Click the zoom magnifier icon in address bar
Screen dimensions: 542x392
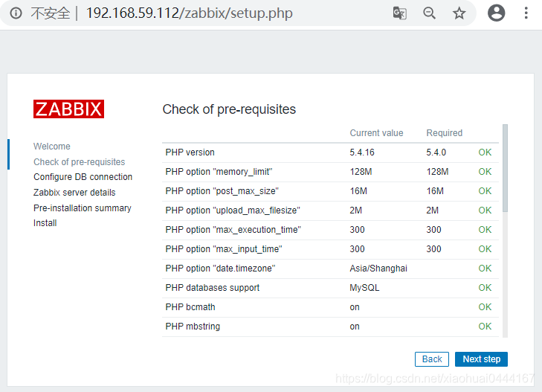pyautogui.click(x=429, y=13)
